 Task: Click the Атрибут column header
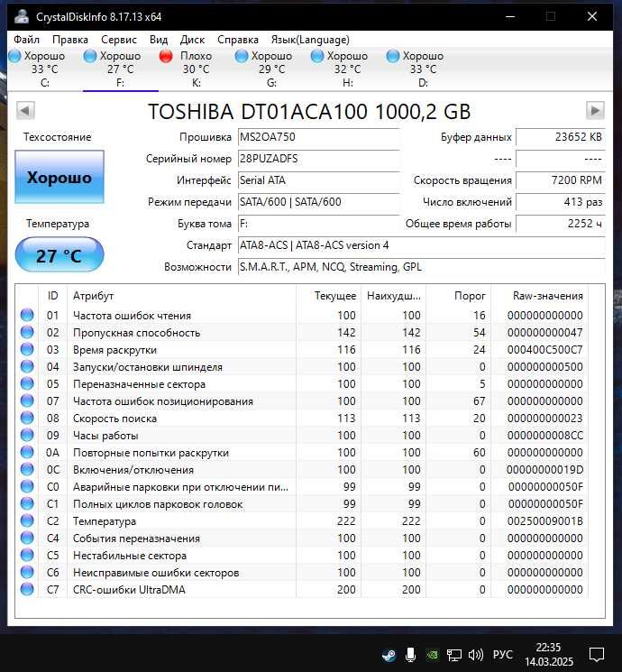(181, 296)
